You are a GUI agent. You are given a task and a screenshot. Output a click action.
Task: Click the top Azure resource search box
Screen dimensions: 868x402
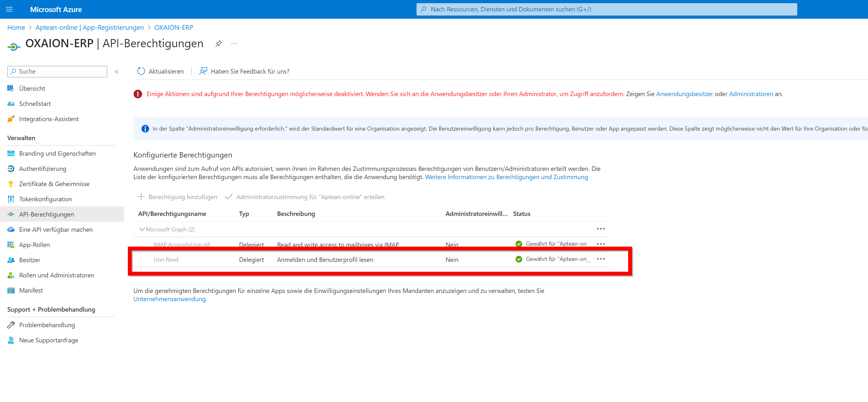[x=607, y=9]
